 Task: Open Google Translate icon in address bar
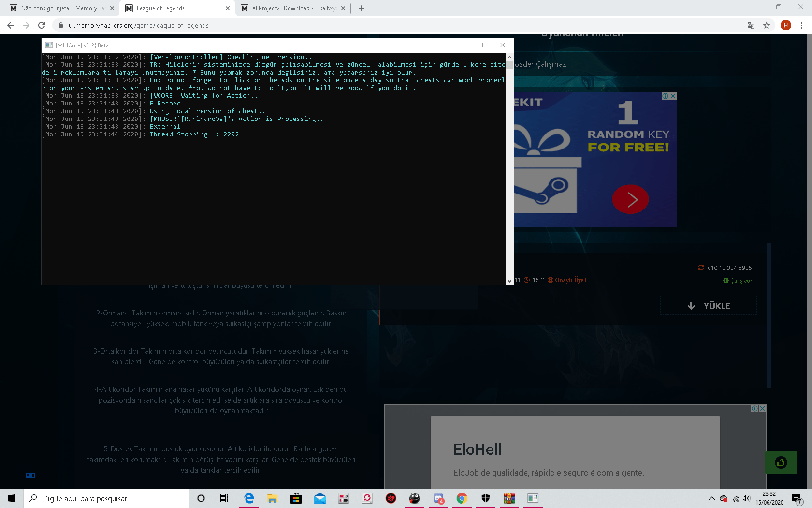[x=751, y=25]
